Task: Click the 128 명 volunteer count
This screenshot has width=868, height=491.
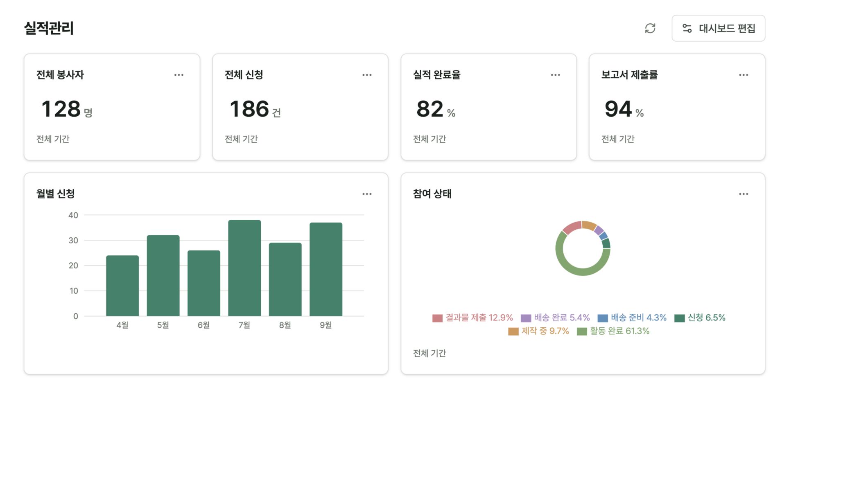Action: coord(67,109)
